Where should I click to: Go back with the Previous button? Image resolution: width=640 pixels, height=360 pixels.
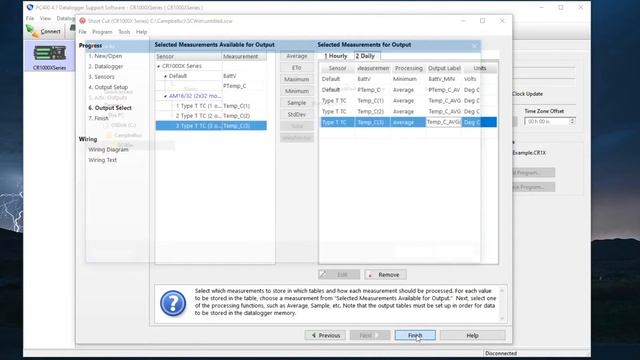[325, 336]
